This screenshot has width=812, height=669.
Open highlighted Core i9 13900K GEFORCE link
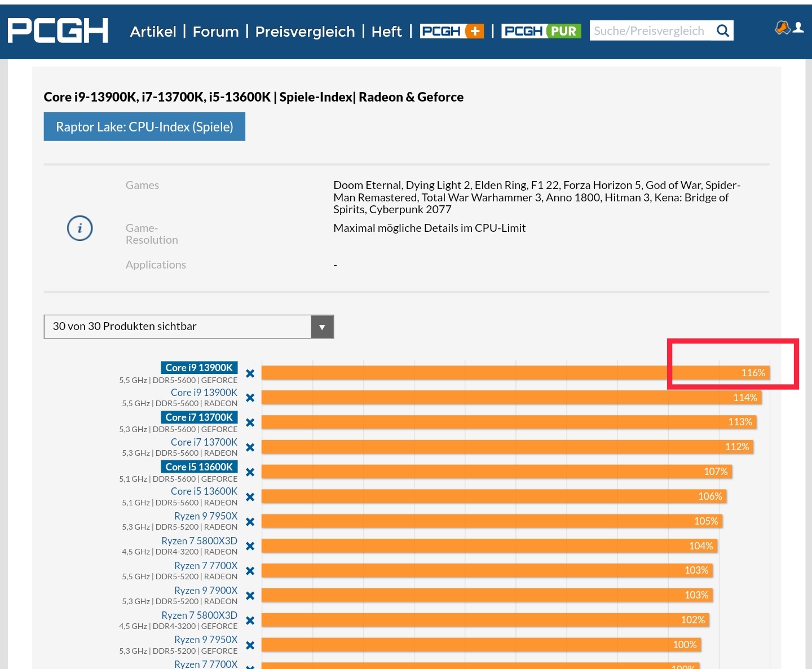tap(199, 368)
